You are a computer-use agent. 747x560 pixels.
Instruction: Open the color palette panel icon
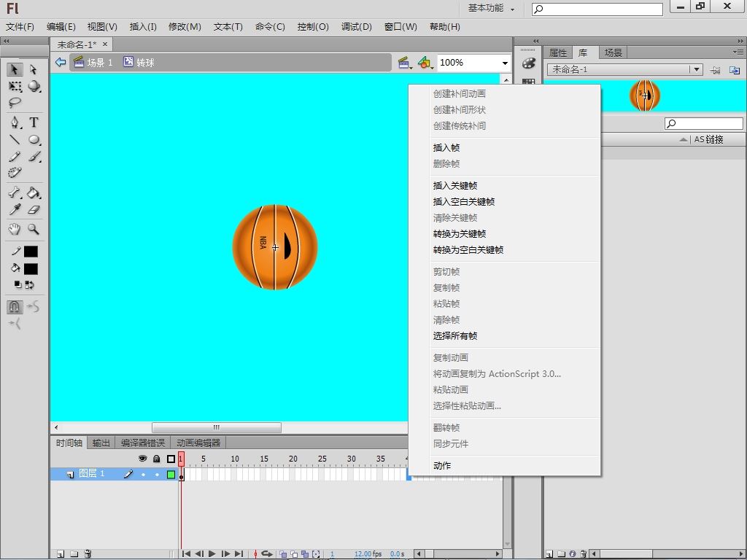click(529, 64)
